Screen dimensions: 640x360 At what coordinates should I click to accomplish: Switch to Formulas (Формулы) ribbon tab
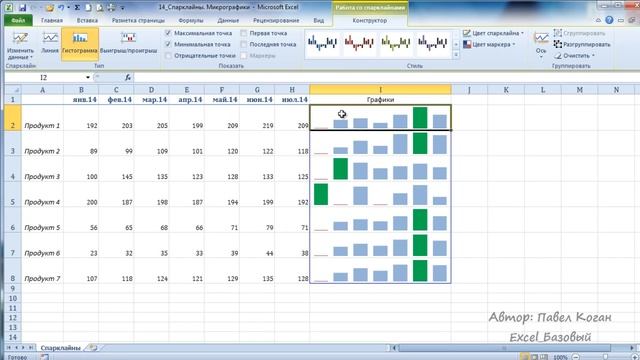pos(191,20)
